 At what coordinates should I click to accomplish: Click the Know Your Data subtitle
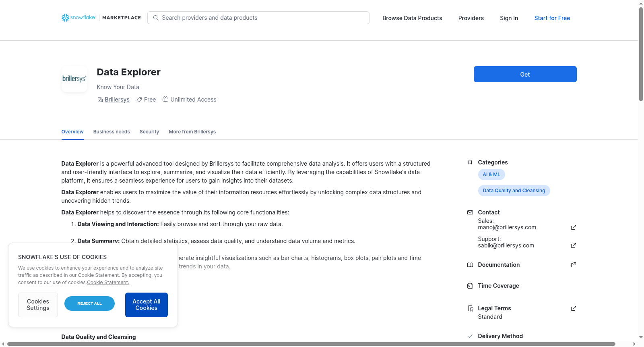118,87
